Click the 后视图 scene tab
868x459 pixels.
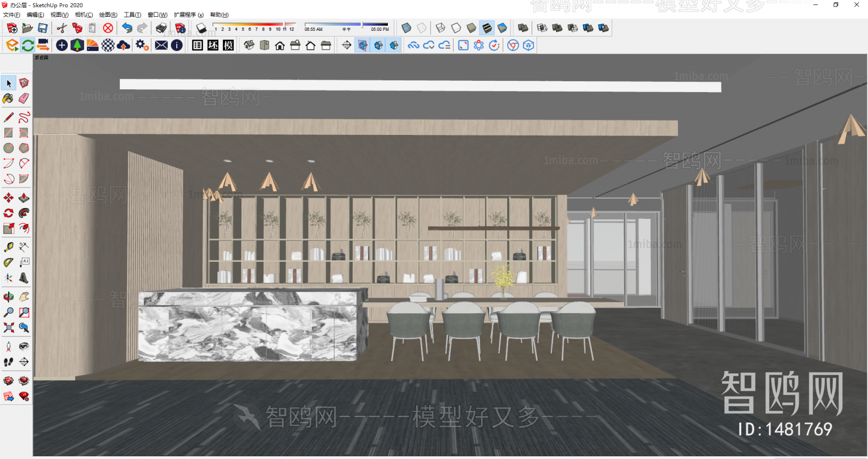pyautogui.click(x=42, y=57)
